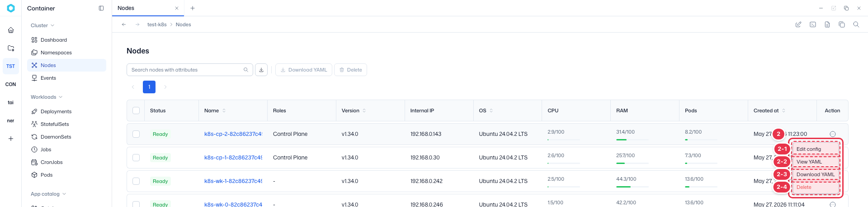Go to previous page of nodes
Screen dimensions: 868x207
[133, 87]
